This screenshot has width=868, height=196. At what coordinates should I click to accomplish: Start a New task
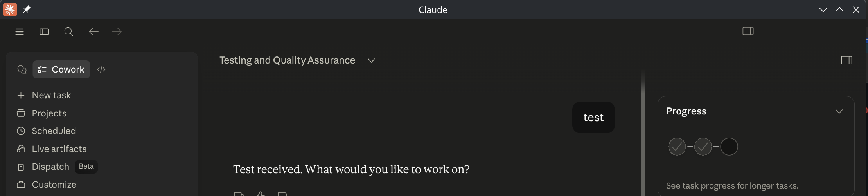click(x=44, y=95)
